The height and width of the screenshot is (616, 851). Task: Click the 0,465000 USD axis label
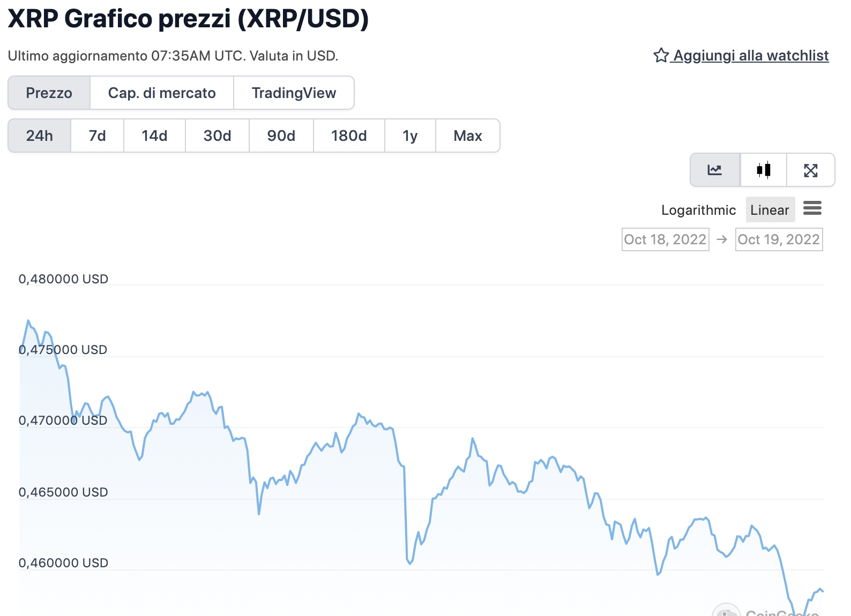[x=63, y=492]
